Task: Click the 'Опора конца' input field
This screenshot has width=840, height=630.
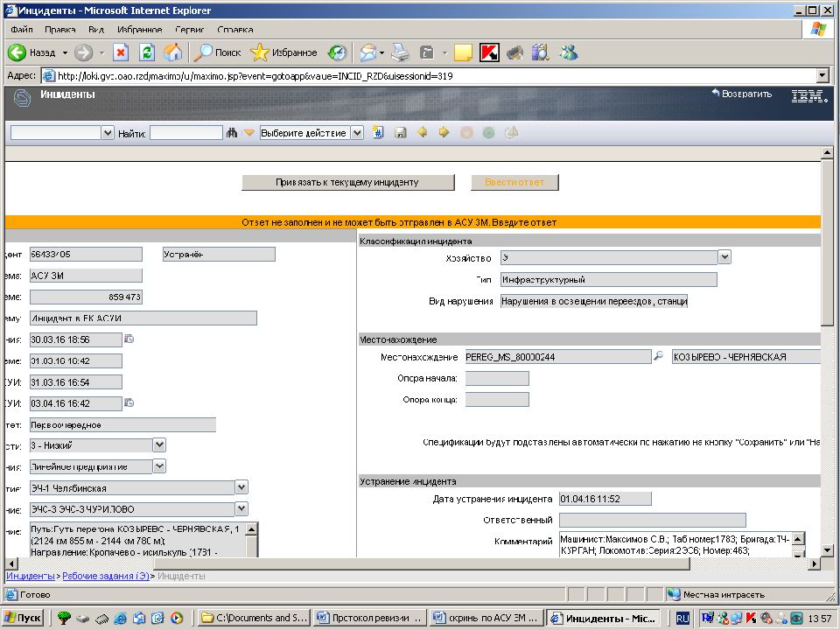Action: click(x=497, y=399)
